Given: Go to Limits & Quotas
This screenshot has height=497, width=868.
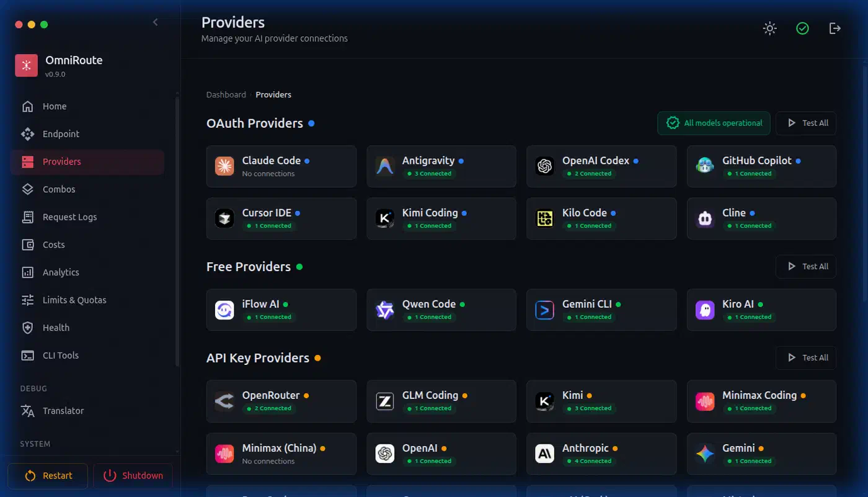Looking at the screenshot, I should click(87, 300).
